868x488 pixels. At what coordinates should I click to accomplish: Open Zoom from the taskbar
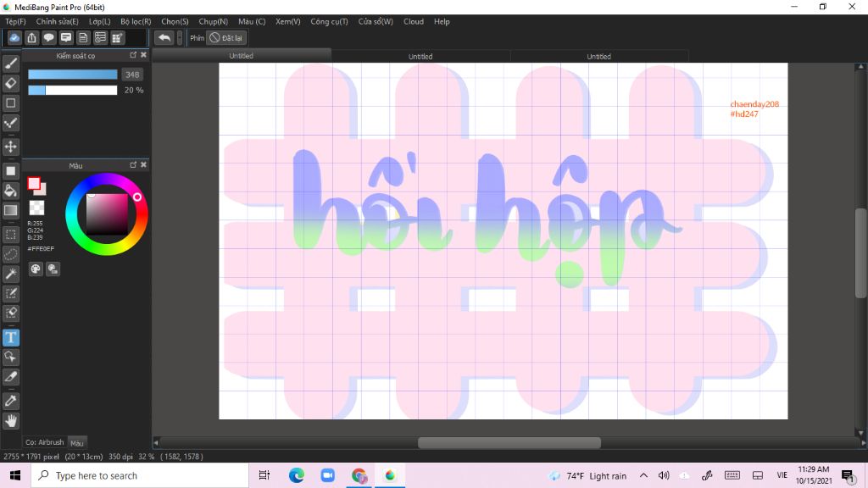pyautogui.click(x=328, y=475)
